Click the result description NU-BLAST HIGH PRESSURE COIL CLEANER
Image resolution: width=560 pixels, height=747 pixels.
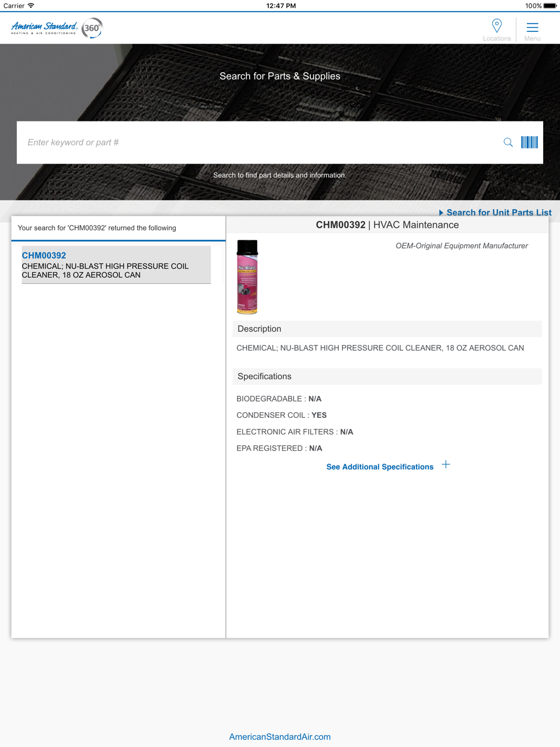coord(105,270)
